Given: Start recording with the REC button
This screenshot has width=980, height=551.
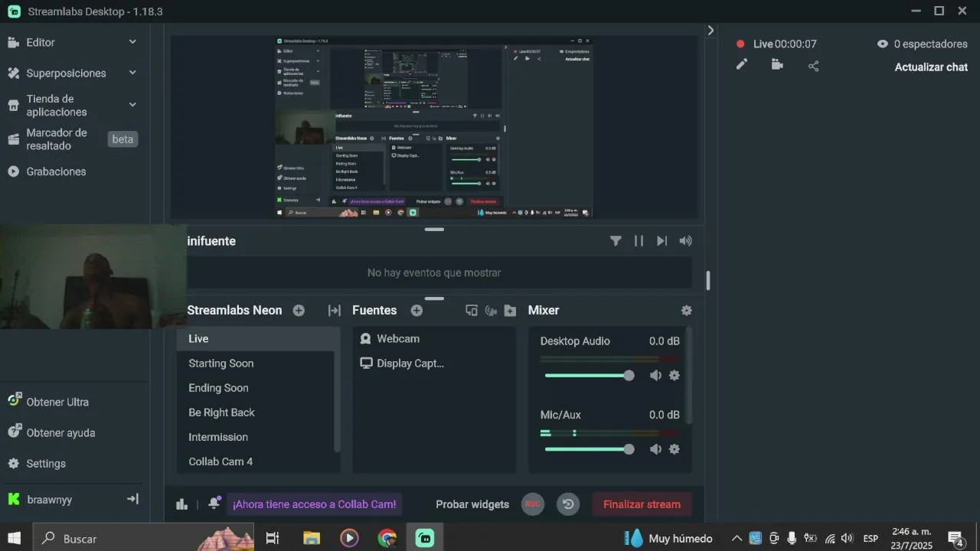Looking at the screenshot, I should (x=533, y=504).
